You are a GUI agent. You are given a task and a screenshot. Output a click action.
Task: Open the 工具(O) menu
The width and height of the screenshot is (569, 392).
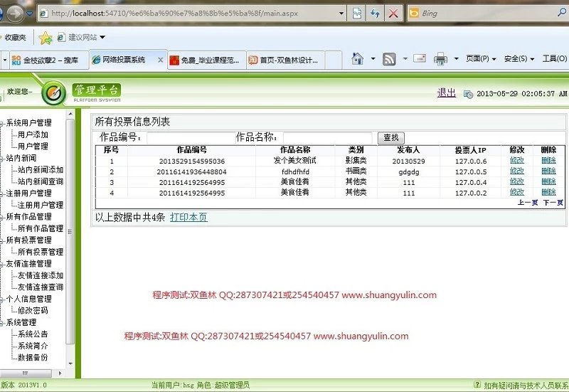(555, 58)
